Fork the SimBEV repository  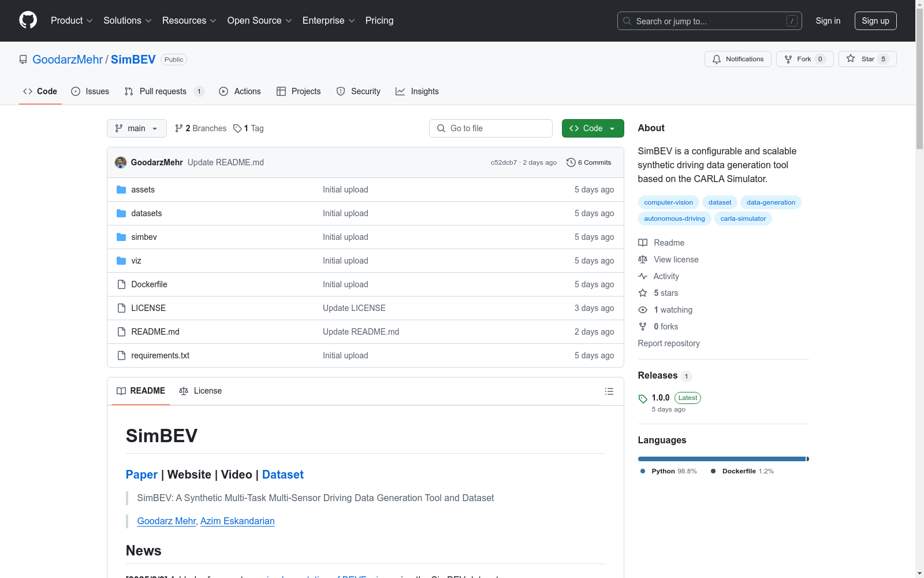tap(804, 59)
